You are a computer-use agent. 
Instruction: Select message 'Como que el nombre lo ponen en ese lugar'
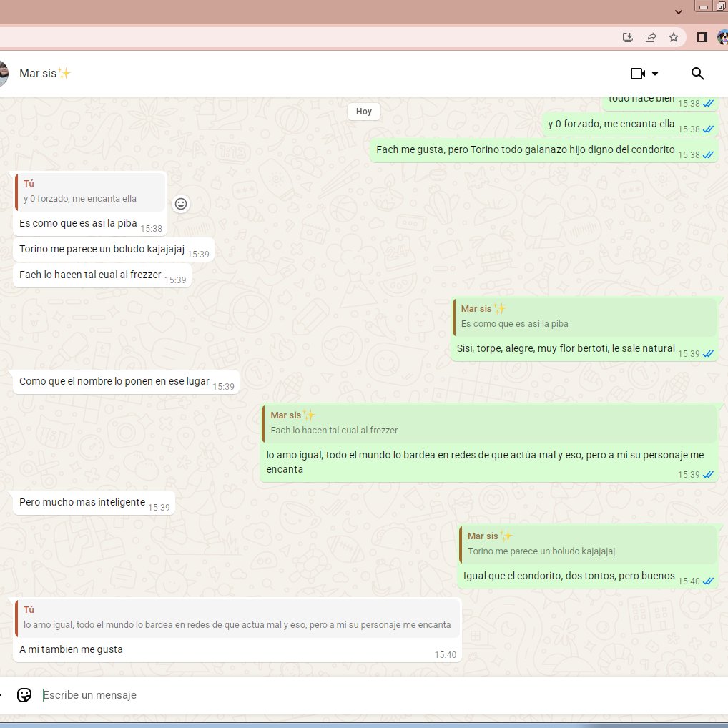[126, 382]
